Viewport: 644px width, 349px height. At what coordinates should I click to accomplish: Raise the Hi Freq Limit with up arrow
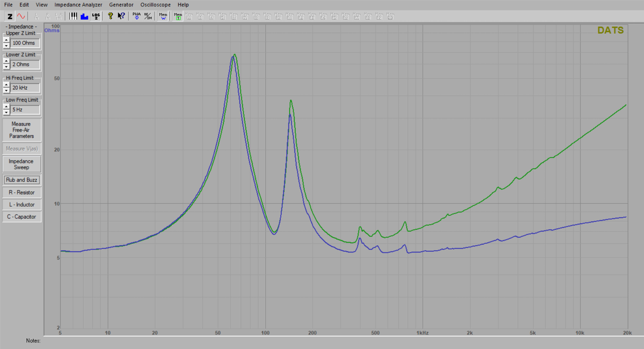click(6, 84)
